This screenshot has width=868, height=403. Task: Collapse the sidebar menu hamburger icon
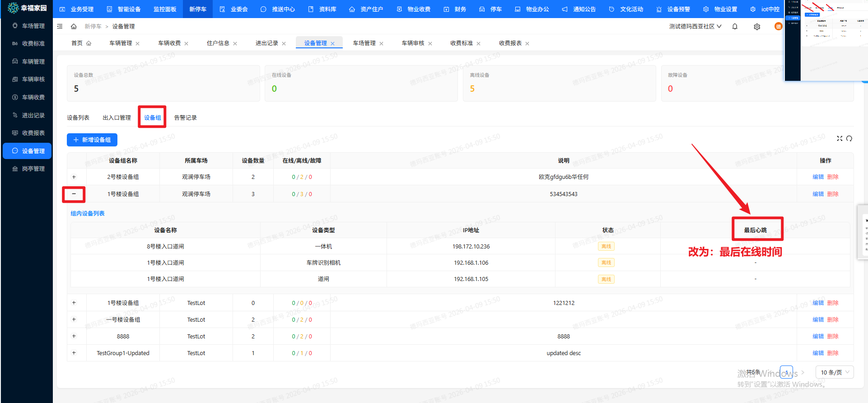point(60,27)
